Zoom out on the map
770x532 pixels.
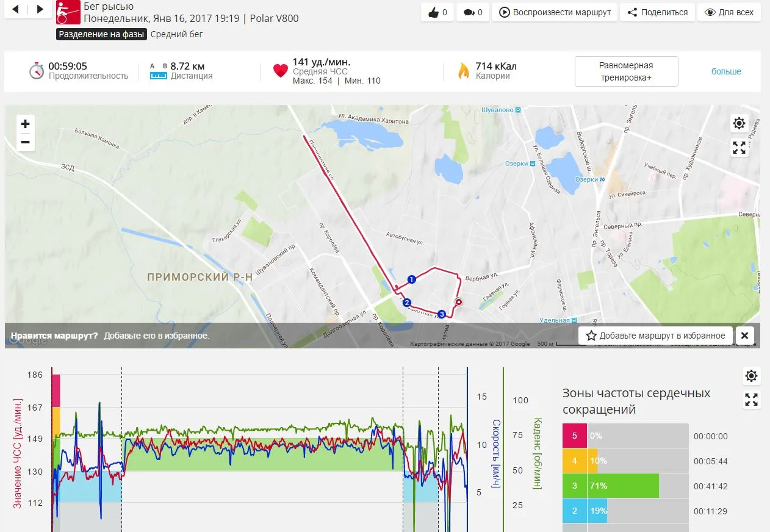coord(25,142)
